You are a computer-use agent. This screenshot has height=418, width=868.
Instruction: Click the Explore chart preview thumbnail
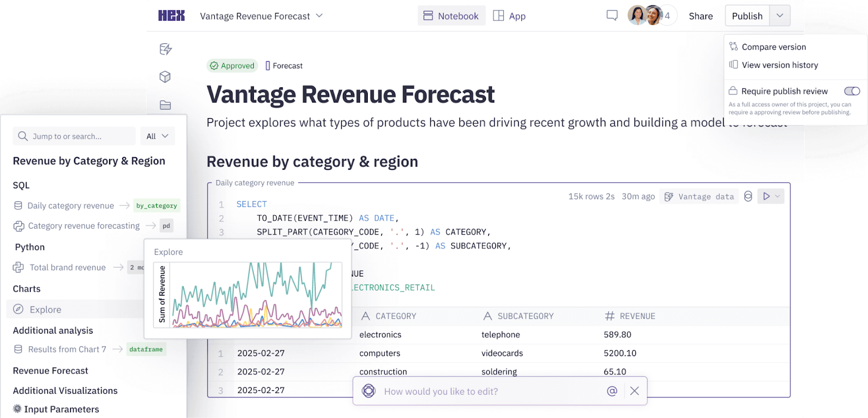[248, 295]
